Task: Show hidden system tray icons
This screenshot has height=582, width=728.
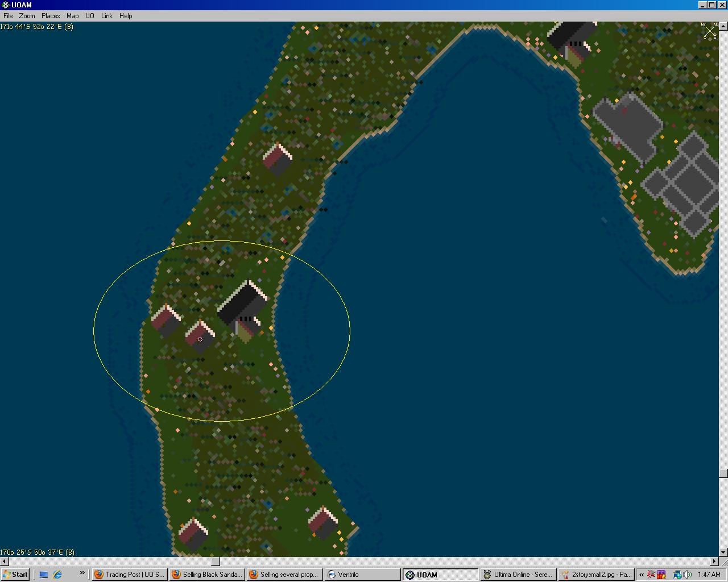Action: point(642,575)
